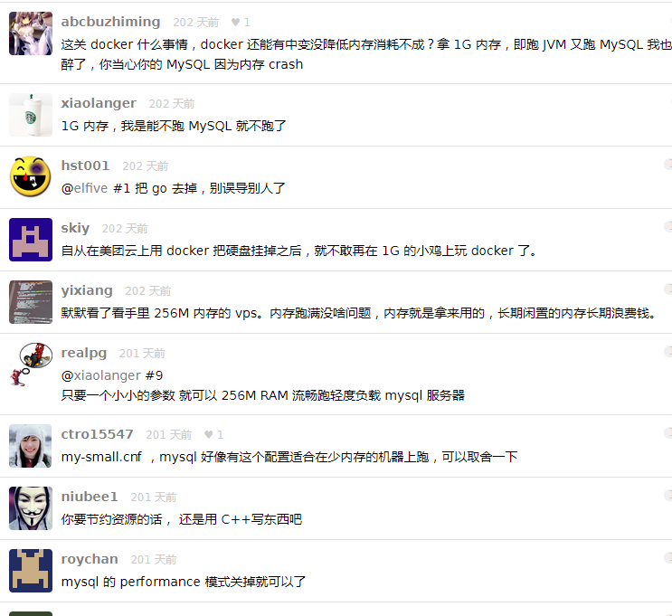Click heart like on ctro15547's reply
672x616 pixels.
click(213, 435)
